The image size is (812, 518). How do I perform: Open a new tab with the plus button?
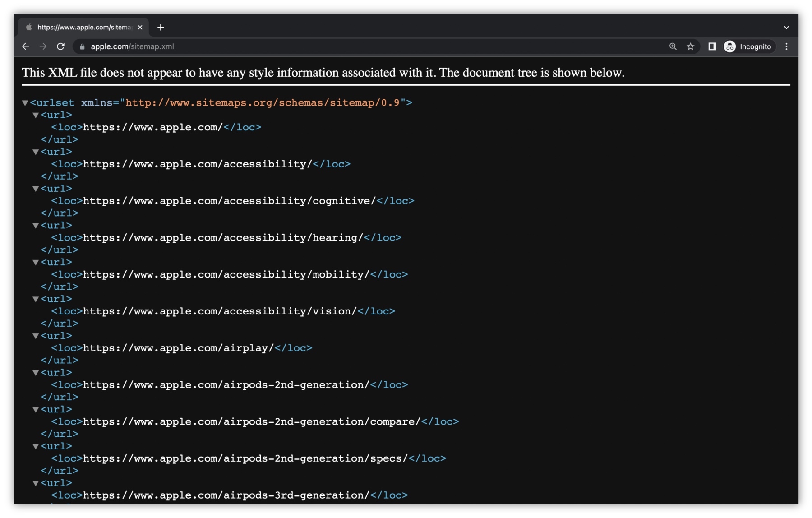coord(161,28)
